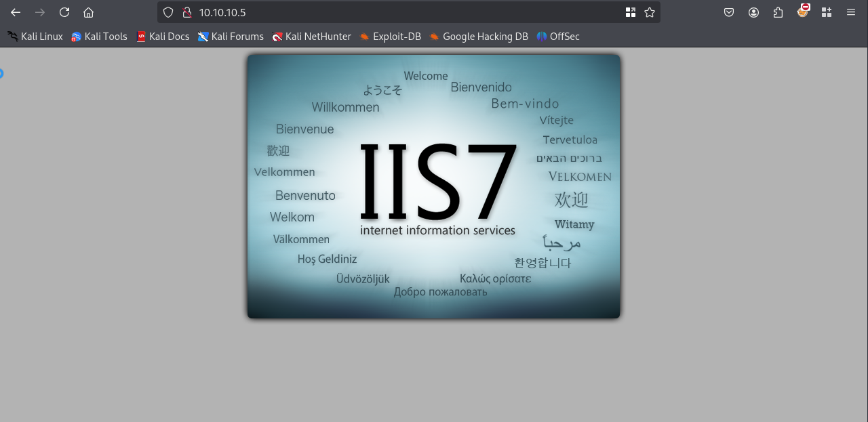The image size is (868, 422).
Task: Focus the address bar showing 10.10.10.5
Action: coord(409,12)
